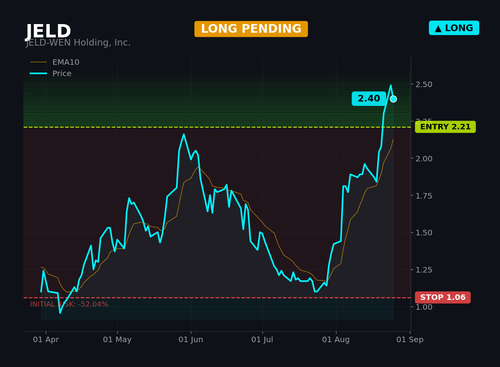Screen dimensions: 500x367
Task: Click the JELD ticker symbol title
Action: pyautogui.click(x=48, y=31)
